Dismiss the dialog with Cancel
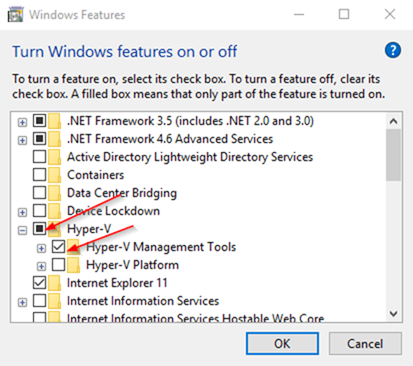Viewport: 413px width, 366px height. [x=365, y=343]
